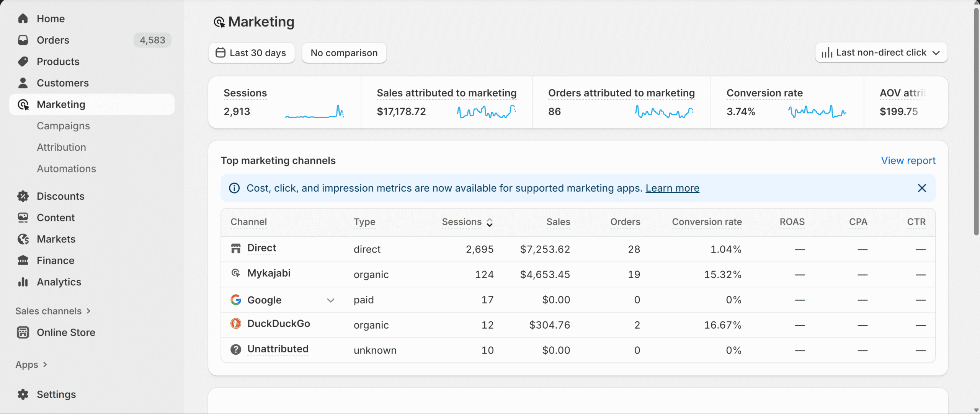This screenshot has width=980, height=414.
Task: Click the Online Store icon
Action: pos(23,333)
